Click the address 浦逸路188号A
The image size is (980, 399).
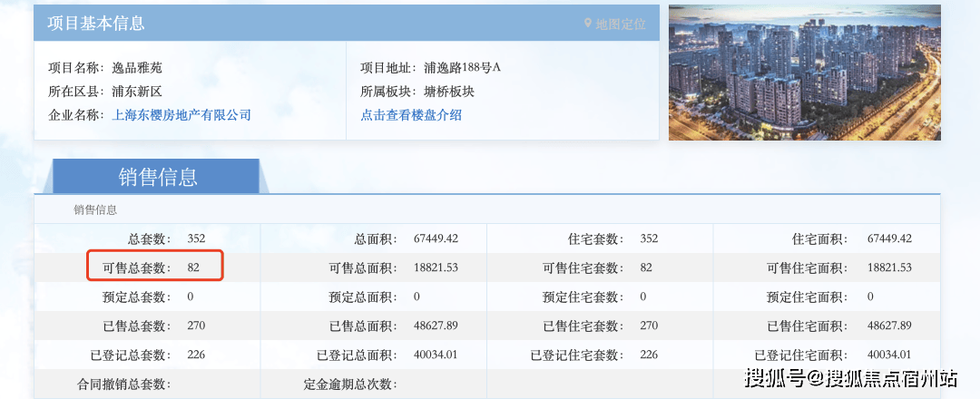coord(462,68)
